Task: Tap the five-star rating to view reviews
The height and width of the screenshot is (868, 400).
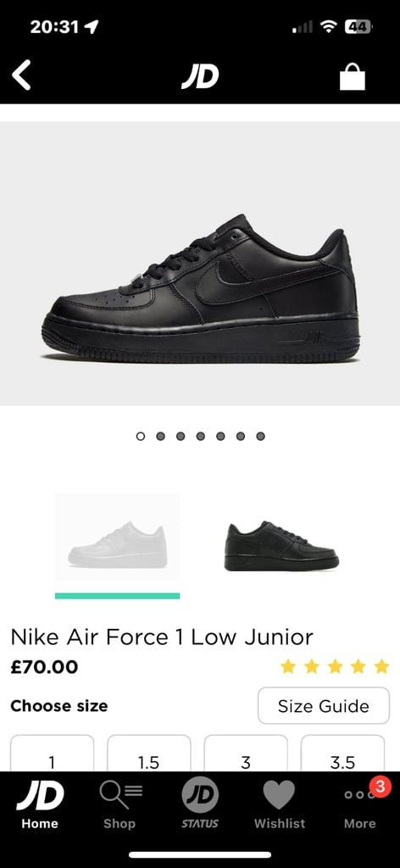Action: click(x=335, y=666)
